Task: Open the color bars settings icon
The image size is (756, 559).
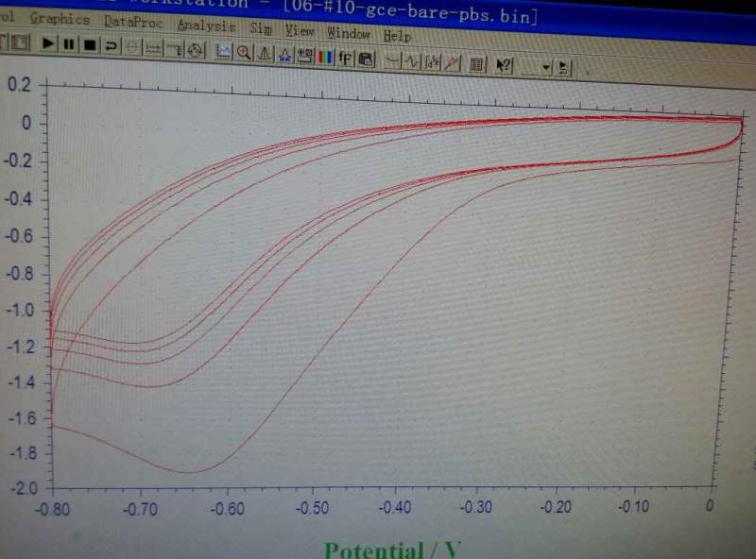Action: pos(325,58)
